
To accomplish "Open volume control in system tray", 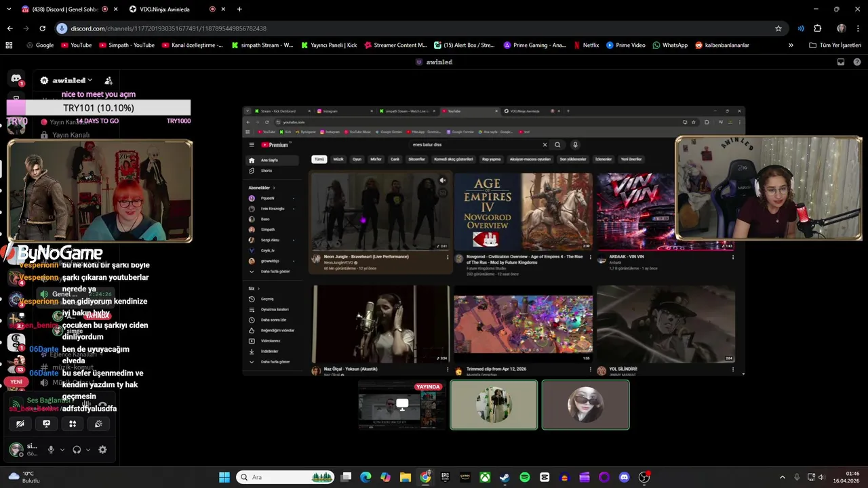I will [822, 477].
